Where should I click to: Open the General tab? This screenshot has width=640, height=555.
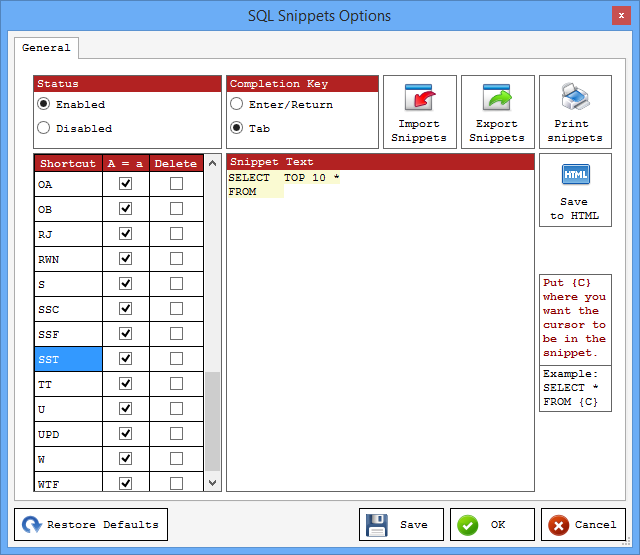tap(46, 48)
